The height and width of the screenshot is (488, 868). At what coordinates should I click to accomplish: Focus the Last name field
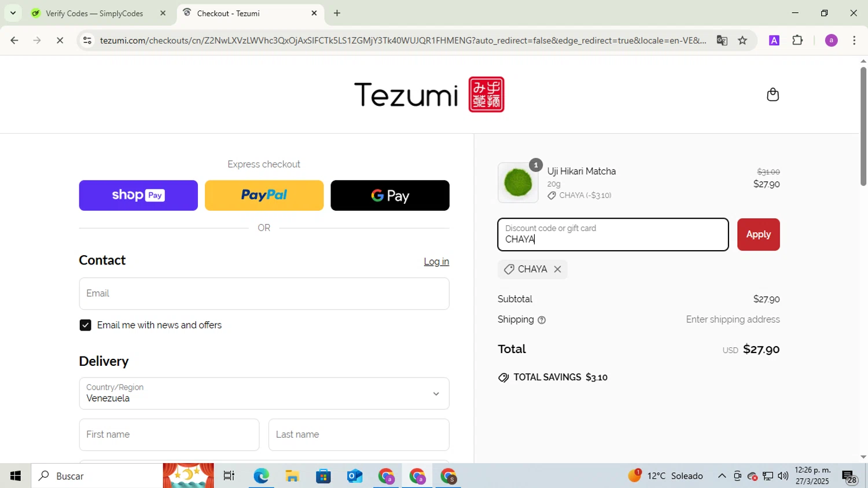359,435
